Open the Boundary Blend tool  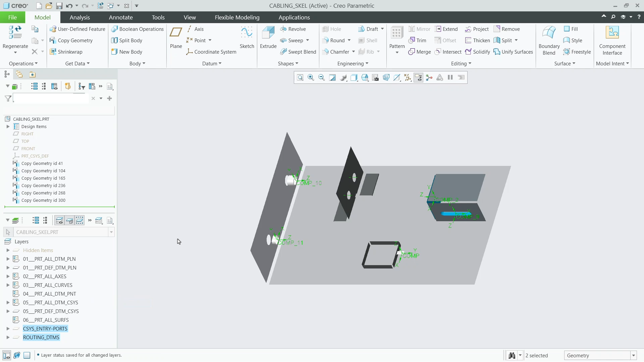tap(549, 40)
